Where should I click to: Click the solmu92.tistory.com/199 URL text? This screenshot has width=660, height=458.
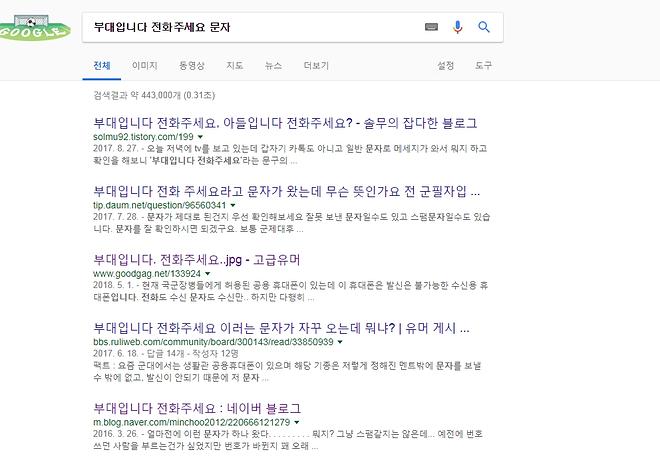(143, 137)
